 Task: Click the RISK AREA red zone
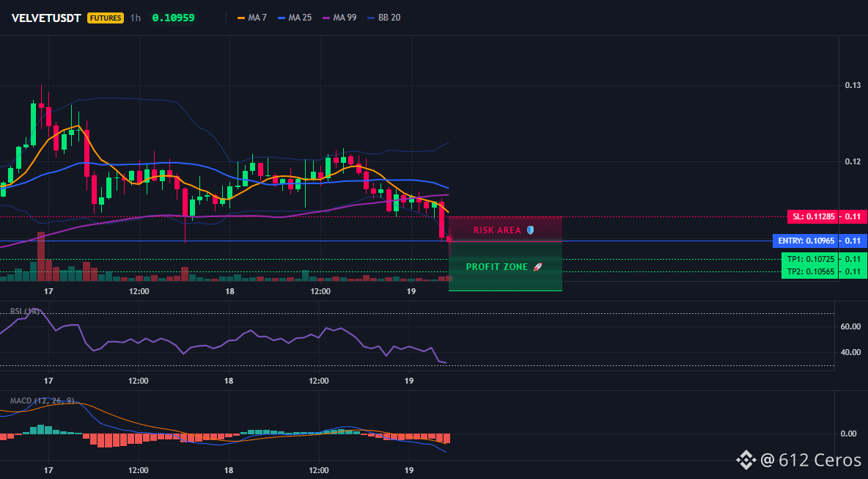[505, 229]
